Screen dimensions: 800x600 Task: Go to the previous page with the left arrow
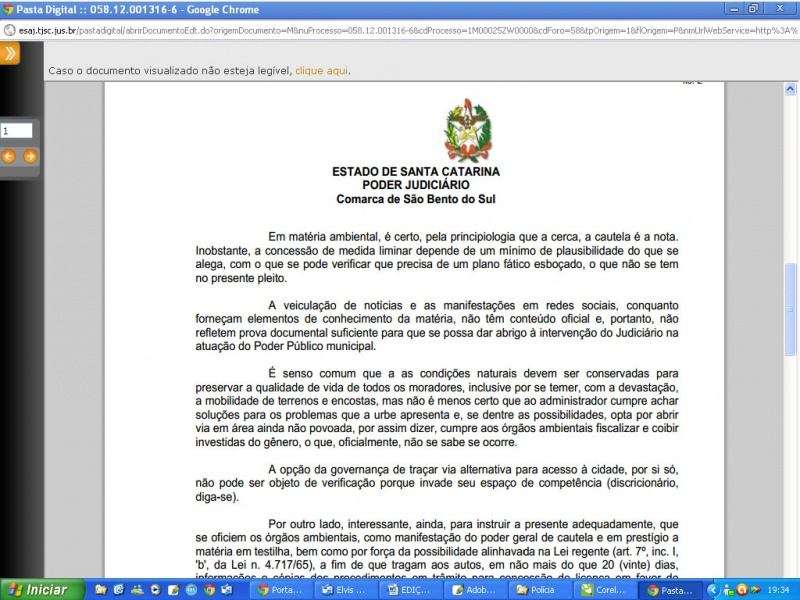tap(9, 156)
